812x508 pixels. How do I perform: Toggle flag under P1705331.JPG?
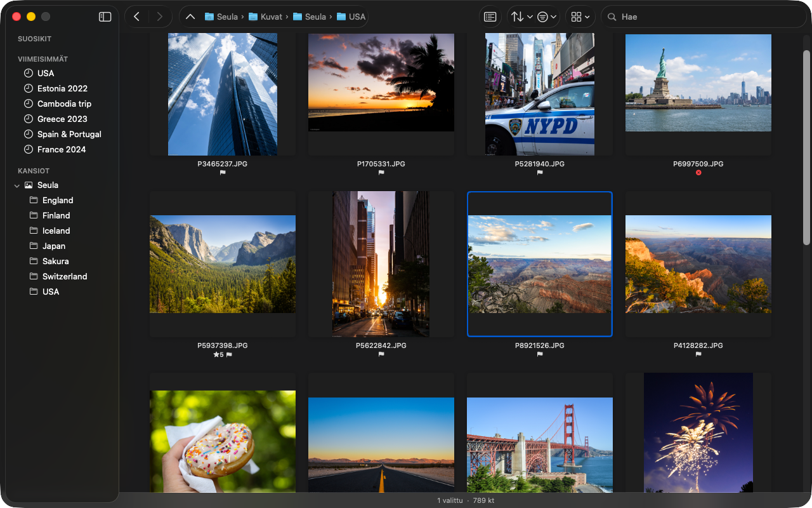pos(381,173)
